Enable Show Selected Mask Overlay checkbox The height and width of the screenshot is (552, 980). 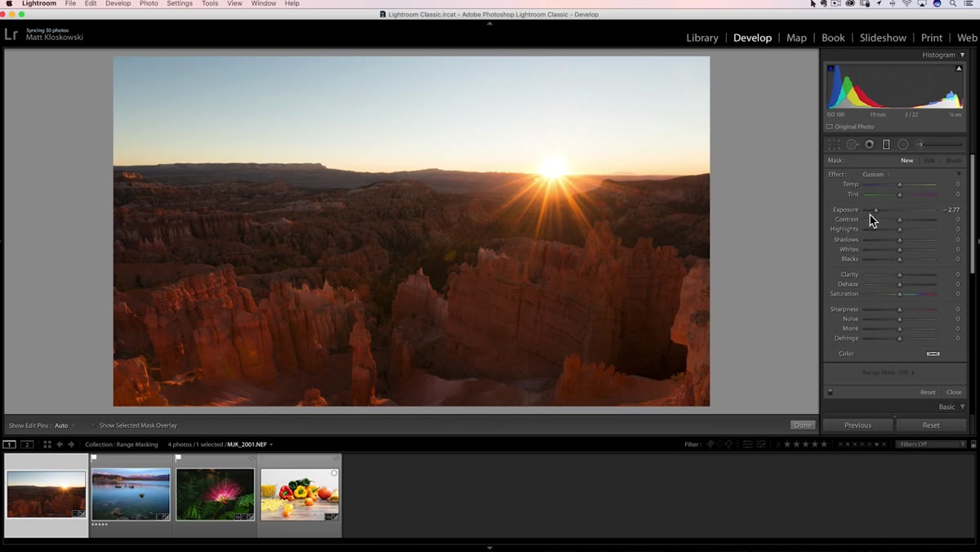click(x=93, y=425)
